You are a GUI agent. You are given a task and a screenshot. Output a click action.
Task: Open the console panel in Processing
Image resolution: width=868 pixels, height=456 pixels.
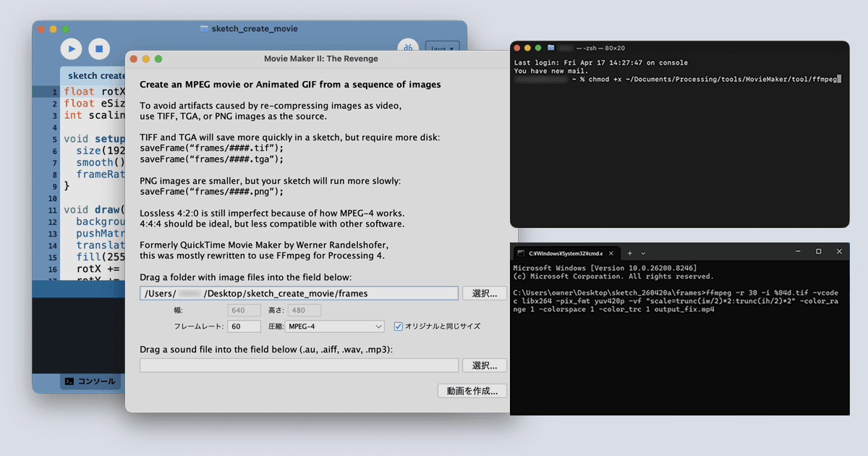coord(90,381)
